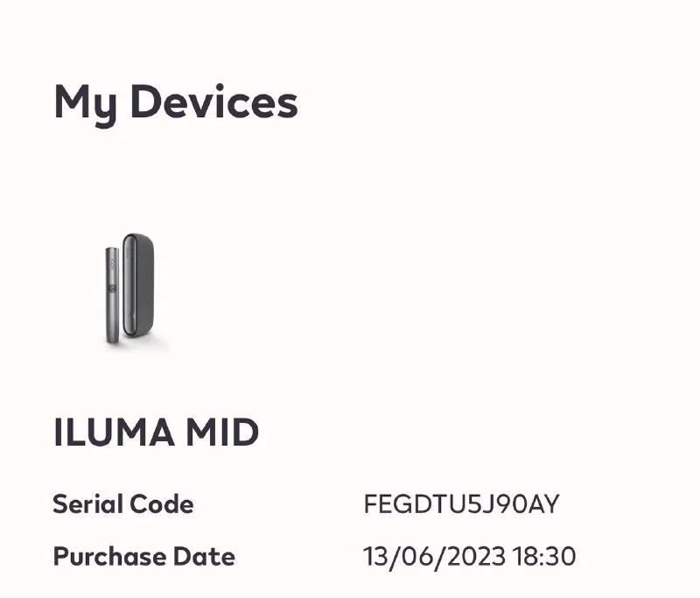Open the ILUMA MID device thumbnail

point(131,292)
